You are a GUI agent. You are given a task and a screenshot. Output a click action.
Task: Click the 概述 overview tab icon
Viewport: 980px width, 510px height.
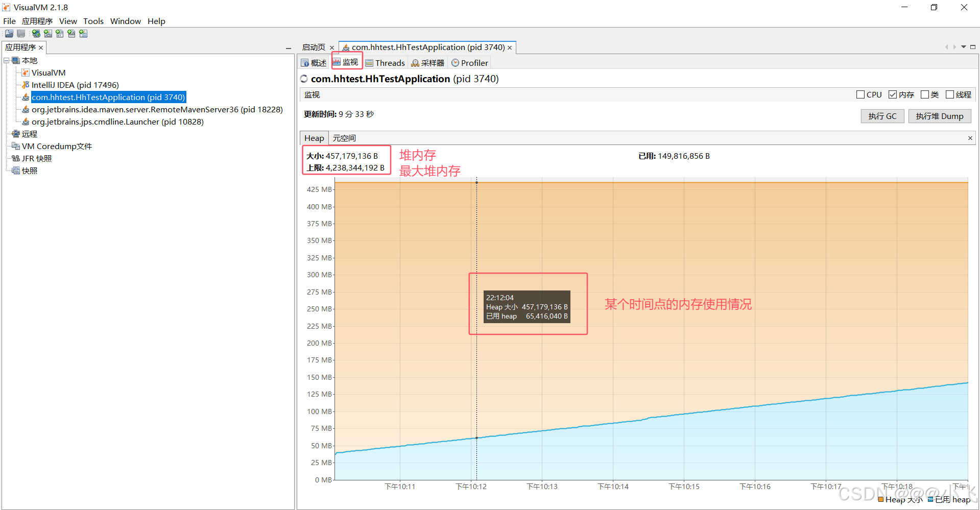305,63
